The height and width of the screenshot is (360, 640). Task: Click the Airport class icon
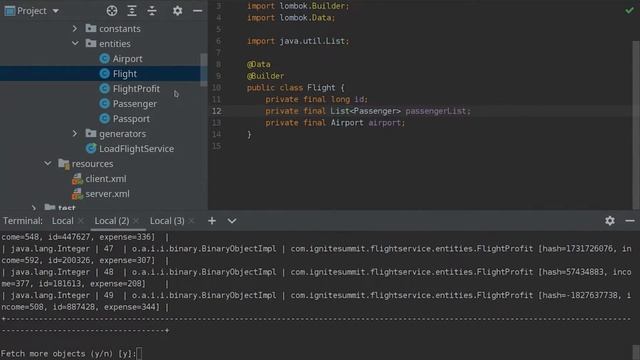coord(104,59)
